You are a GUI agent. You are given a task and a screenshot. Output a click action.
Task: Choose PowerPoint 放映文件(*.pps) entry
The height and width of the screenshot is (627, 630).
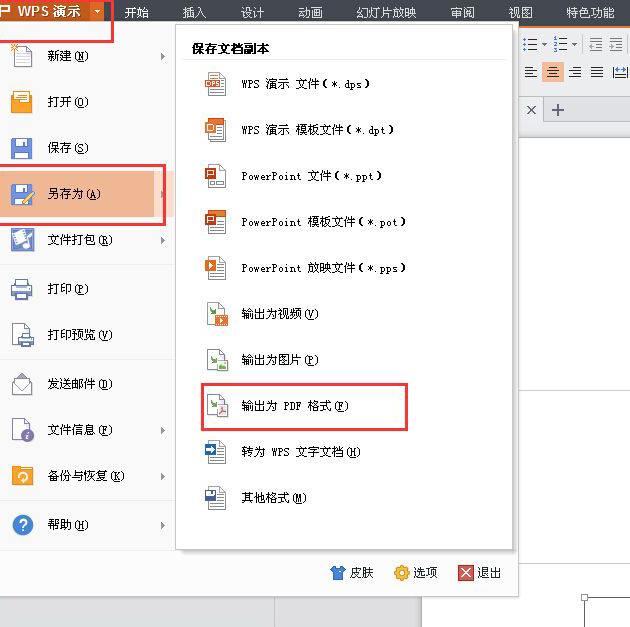coord(323,268)
